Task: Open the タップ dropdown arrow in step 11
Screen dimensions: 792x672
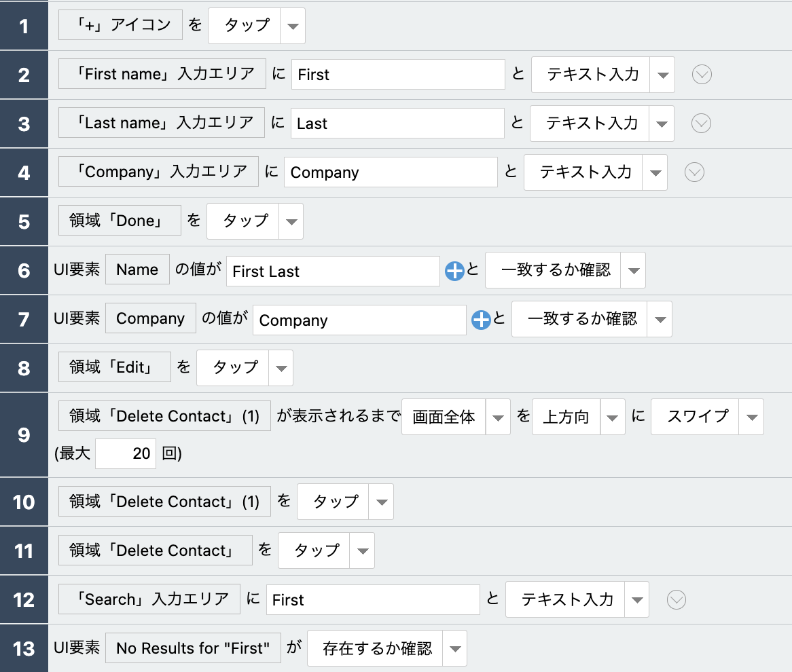Action: point(362,550)
